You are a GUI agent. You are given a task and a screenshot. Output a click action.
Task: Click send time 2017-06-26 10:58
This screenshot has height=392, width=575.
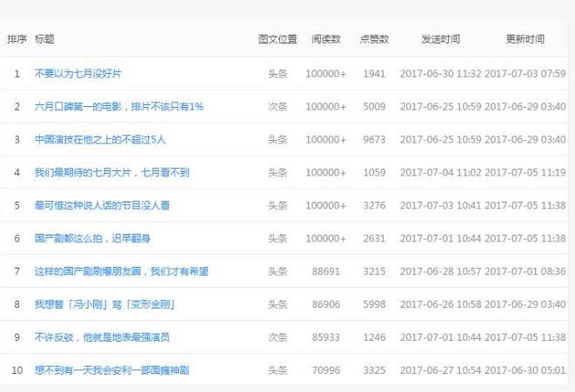point(440,304)
